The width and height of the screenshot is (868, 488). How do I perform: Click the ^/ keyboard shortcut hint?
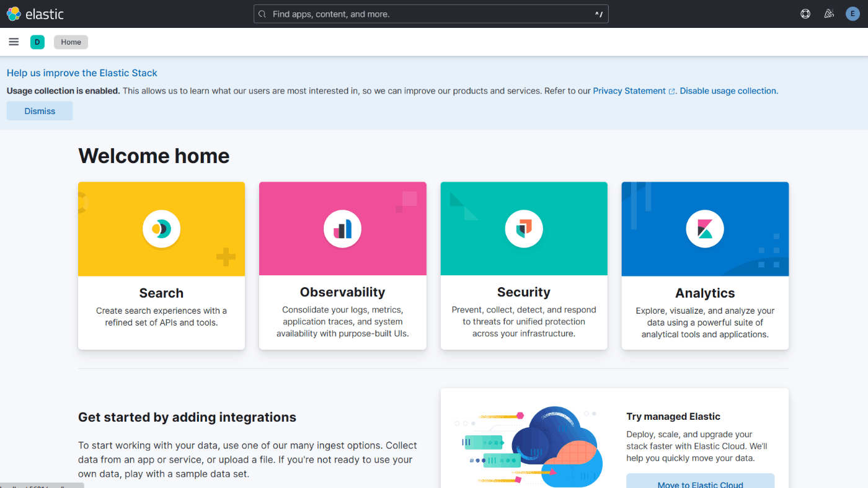tap(598, 14)
